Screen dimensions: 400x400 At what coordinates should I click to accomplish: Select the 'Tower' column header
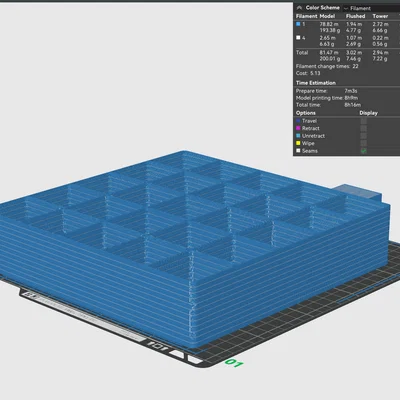click(x=380, y=16)
